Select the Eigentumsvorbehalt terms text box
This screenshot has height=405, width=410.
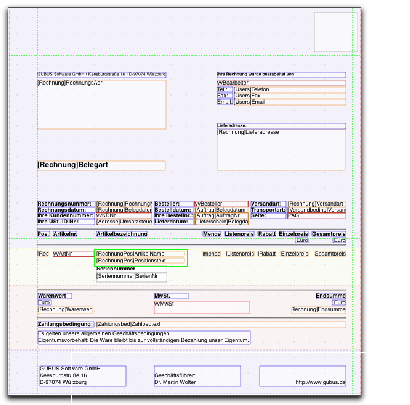[144, 337]
